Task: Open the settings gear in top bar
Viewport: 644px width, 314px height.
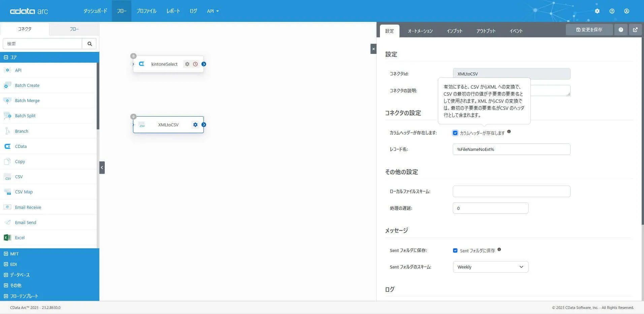Action: tap(597, 11)
